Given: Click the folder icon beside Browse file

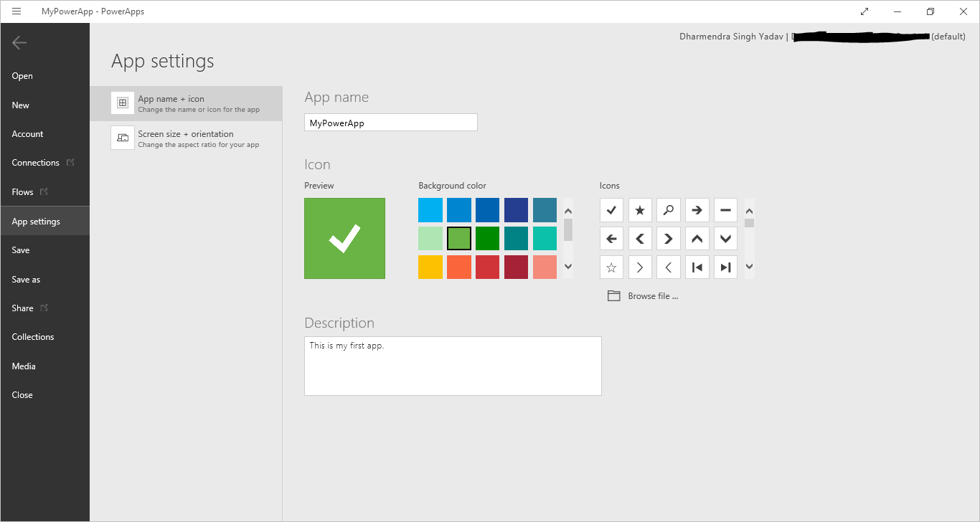Looking at the screenshot, I should tap(613, 295).
